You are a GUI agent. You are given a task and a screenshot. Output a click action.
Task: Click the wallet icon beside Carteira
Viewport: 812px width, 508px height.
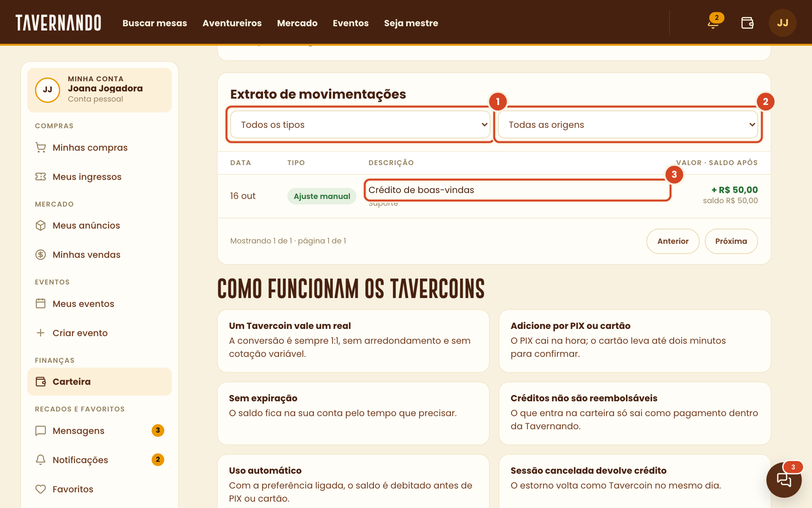tap(41, 381)
